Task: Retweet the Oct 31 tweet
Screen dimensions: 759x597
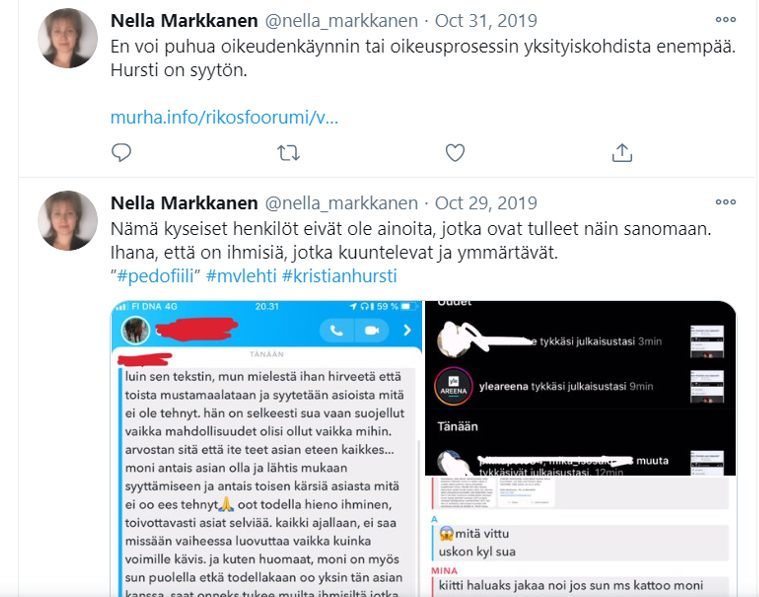Action: click(x=288, y=153)
